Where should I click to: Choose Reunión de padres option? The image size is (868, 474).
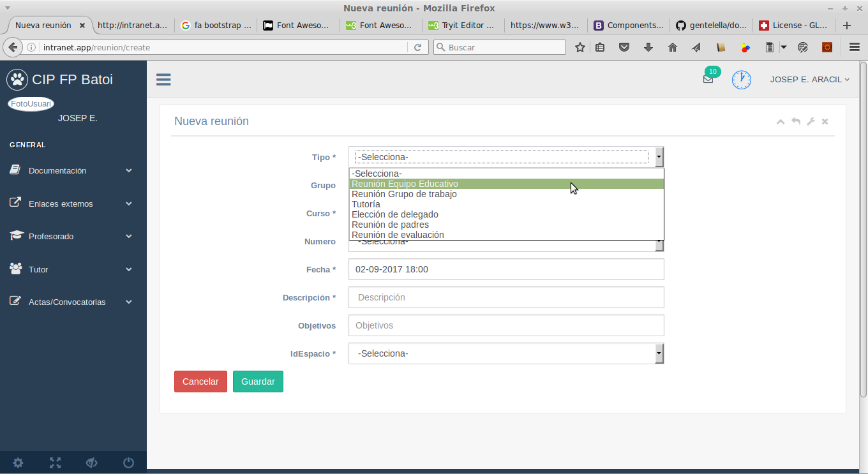pos(507,225)
